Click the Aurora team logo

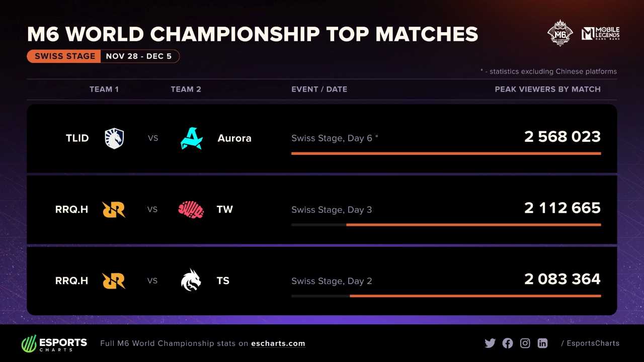pyautogui.click(x=191, y=138)
